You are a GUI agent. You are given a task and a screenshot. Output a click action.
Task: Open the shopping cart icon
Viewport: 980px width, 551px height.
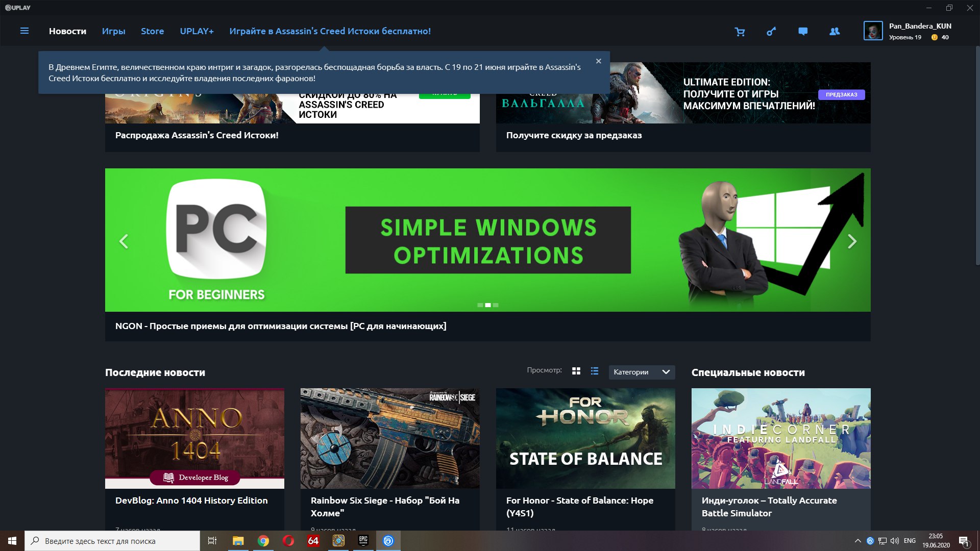tap(740, 32)
